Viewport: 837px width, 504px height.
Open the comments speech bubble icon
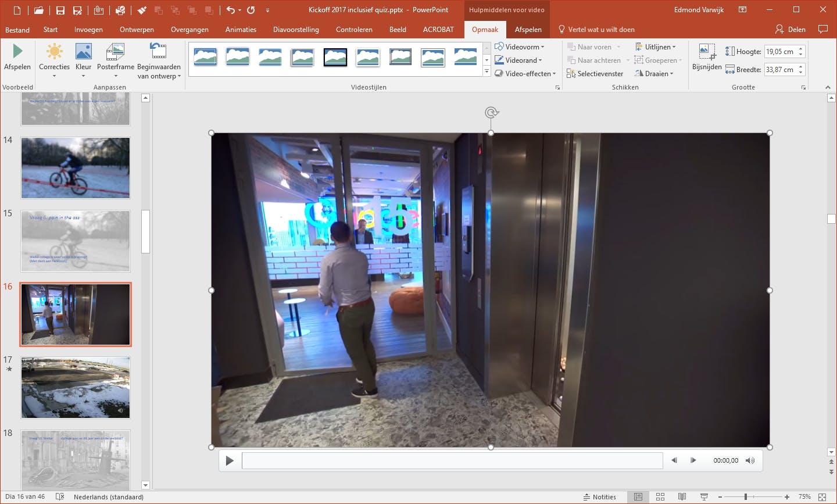coord(822,29)
